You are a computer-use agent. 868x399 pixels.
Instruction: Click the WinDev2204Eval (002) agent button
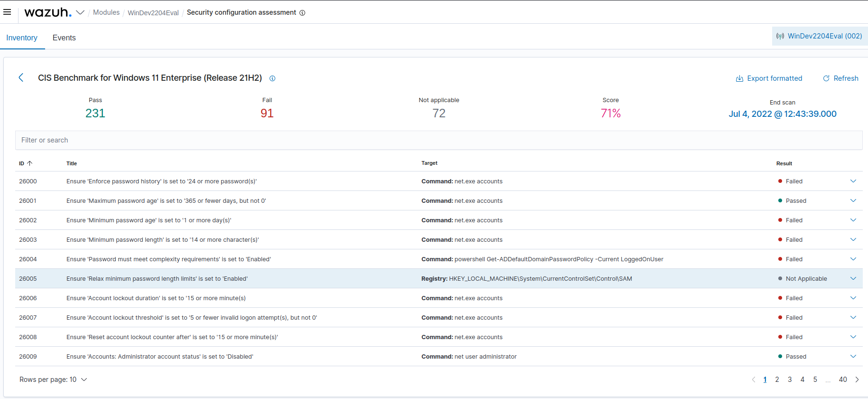click(820, 36)
